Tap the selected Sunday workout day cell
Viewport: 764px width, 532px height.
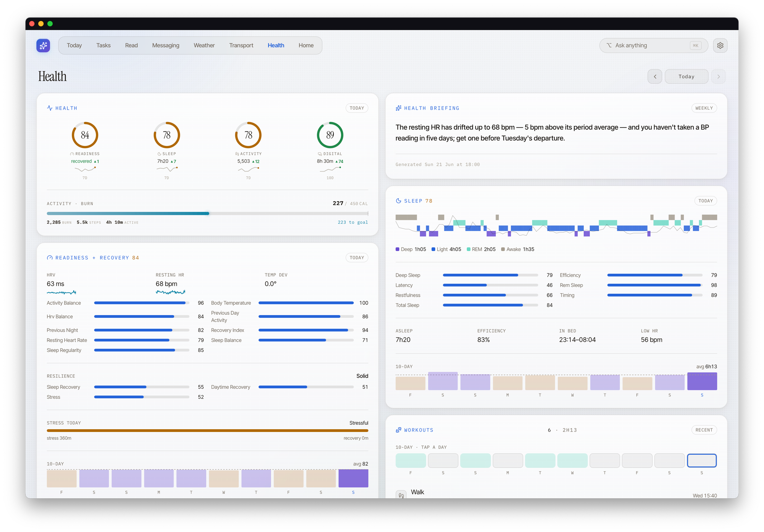pos(702,461)
